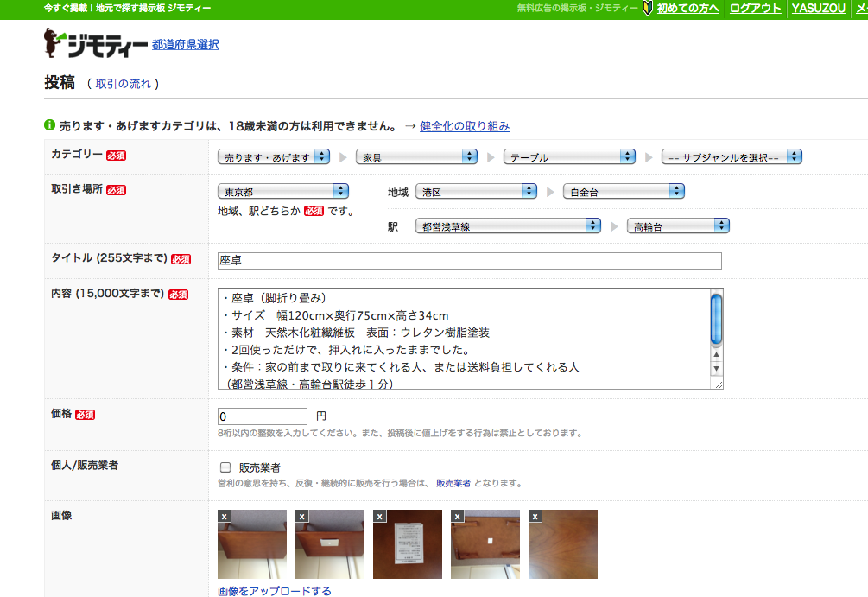Click the 健全化の取り組み link

coord(465,126)
